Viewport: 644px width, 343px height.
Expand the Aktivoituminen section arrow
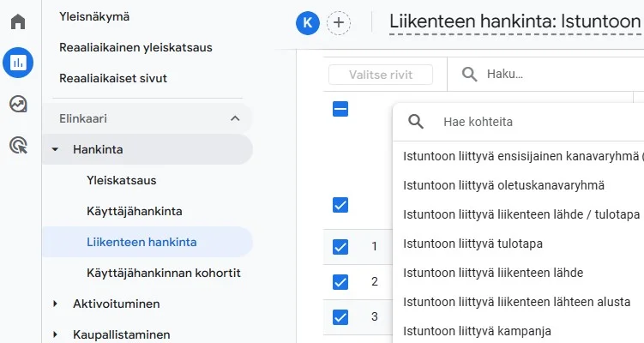tap(56, 304)
